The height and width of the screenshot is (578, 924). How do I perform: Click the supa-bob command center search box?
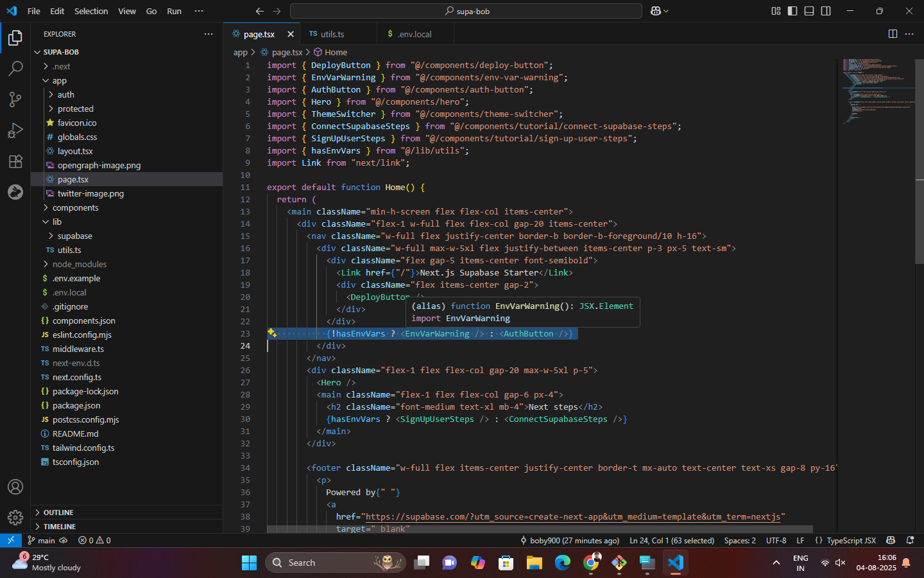(x=466, y=11)
